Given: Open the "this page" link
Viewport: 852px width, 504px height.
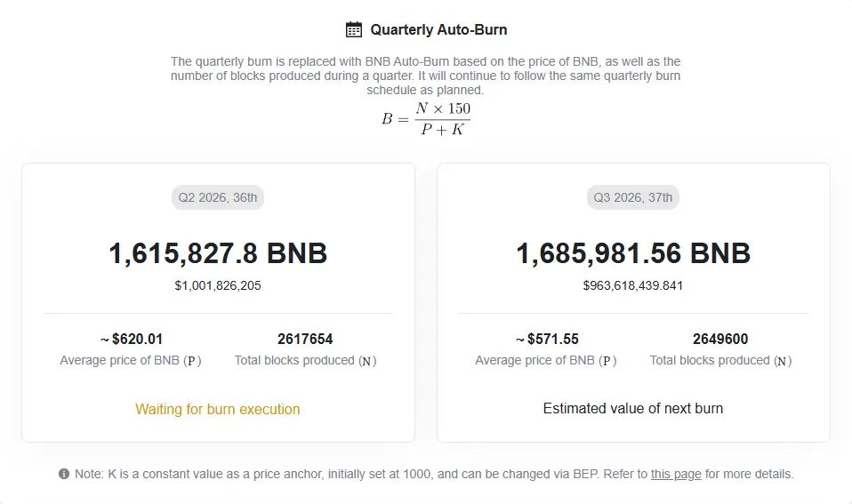Looking at the screenshot, I should click(676, 474).
